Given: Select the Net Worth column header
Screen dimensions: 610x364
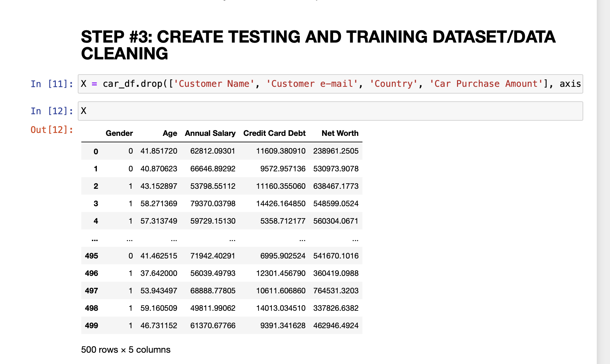Looking at the screenshot, I should (340, 133).
